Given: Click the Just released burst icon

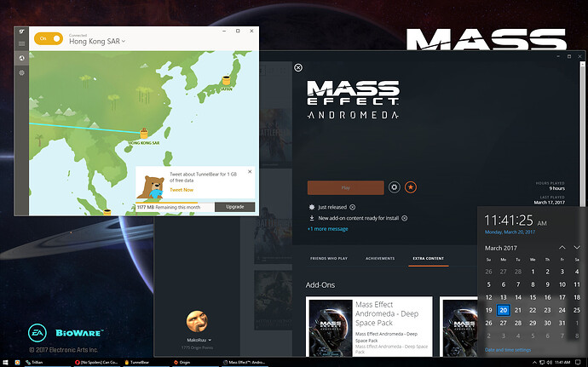Looking at the screenshot, I should (x=312, y=207).
